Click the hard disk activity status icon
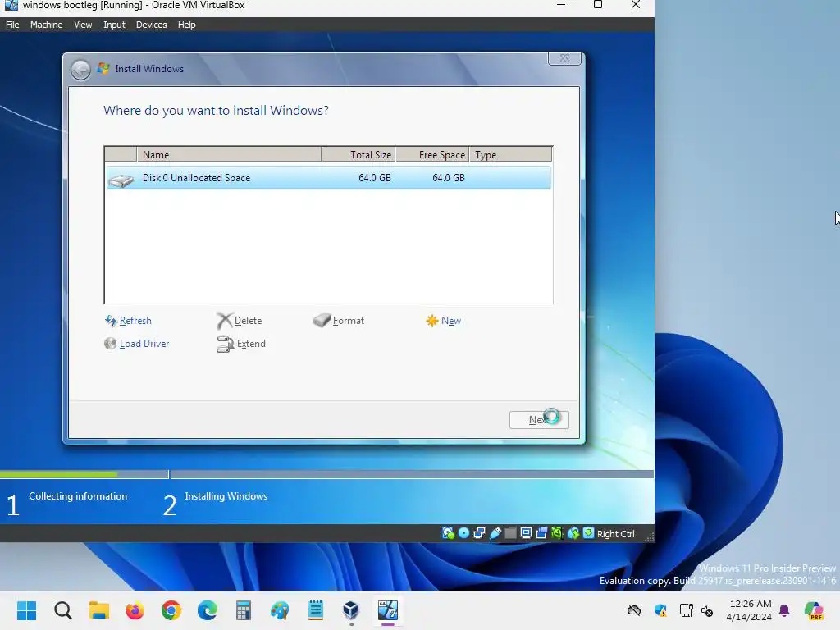840x630 pixels. [x=448, y=533]
